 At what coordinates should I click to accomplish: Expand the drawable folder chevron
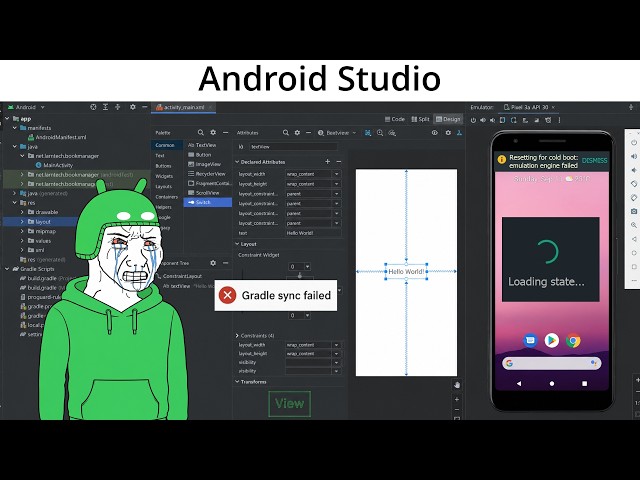pos(22,212)
